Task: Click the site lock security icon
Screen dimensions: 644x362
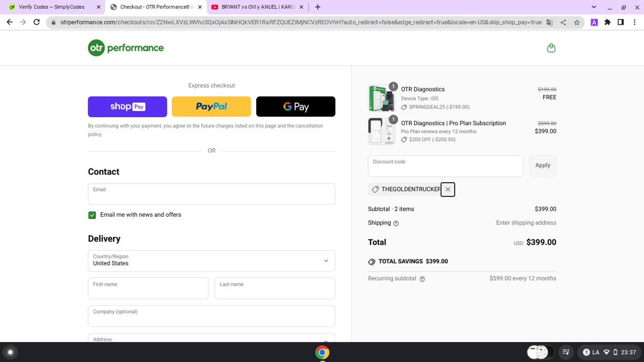Action: [54, 22]
